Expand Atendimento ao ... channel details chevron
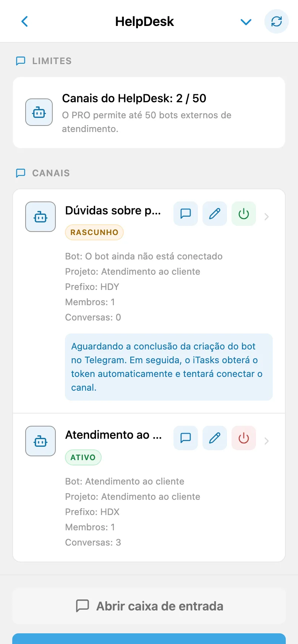298x644 pixels. pyautogui.click(x=267, y=441)
